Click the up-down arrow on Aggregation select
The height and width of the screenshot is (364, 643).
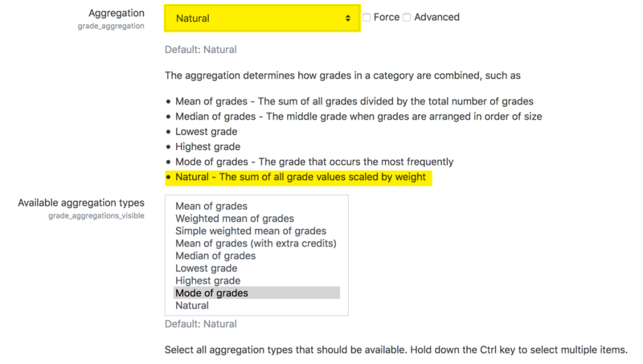pos(348,18)
